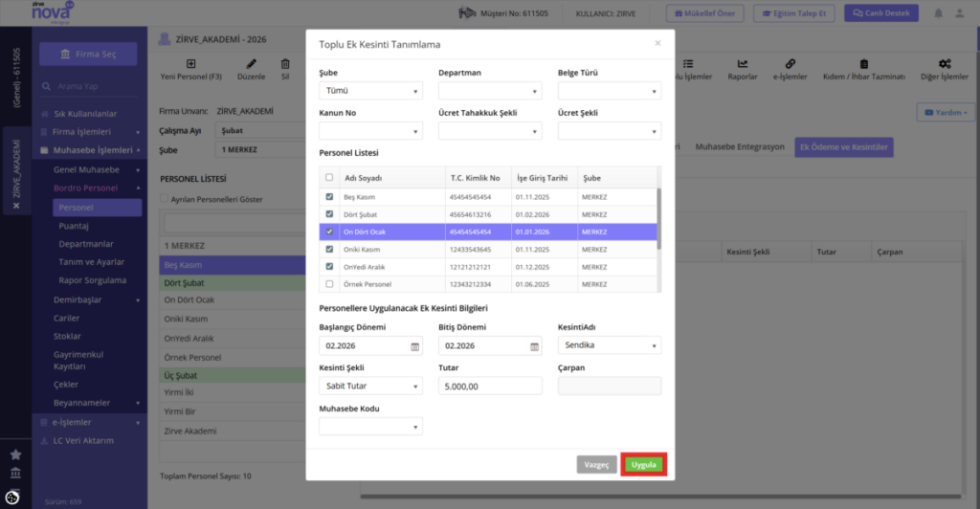
Task: Click the Sil trash icon
Action: 285,64
